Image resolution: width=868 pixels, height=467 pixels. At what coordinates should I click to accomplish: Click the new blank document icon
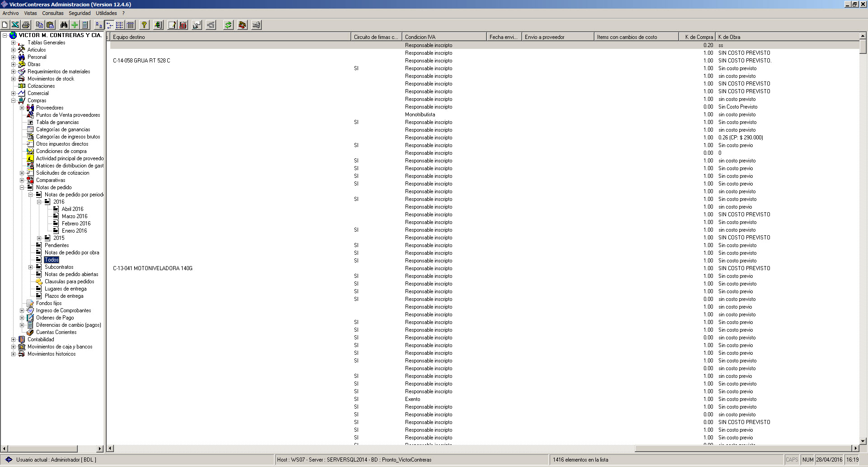click(x=5, y=25)
